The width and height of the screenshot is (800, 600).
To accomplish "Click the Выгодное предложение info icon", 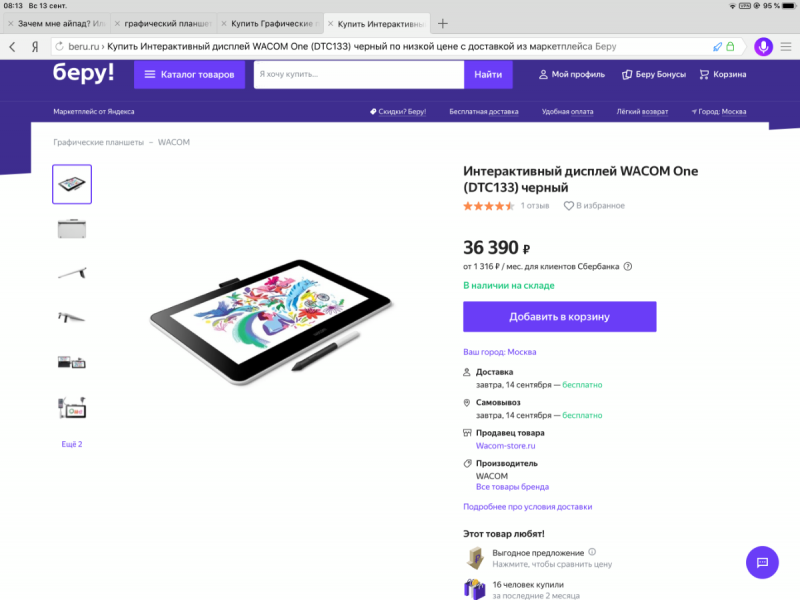I will 592,552.
